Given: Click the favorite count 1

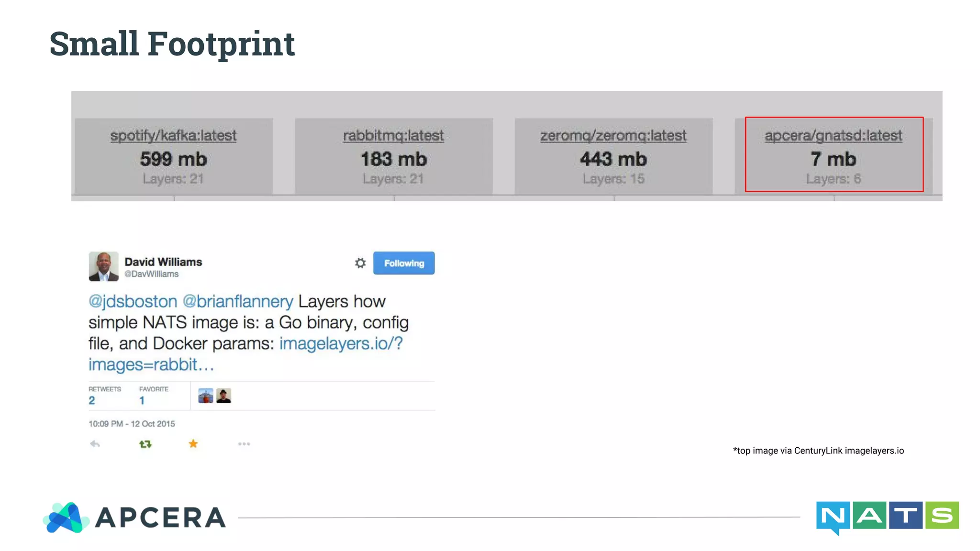Looking at the screenshot, I should [x=142, y=401].
